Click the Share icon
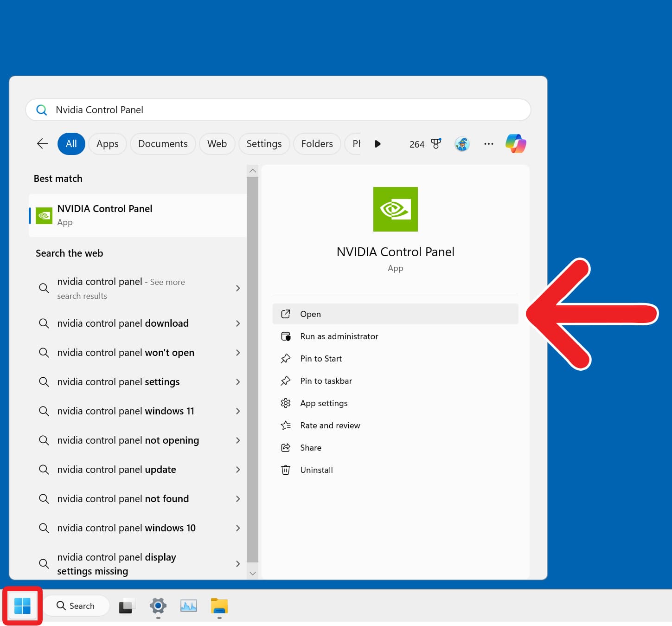Image resolution: width=672 pixels, height=626 pixels. pos(286,448)
